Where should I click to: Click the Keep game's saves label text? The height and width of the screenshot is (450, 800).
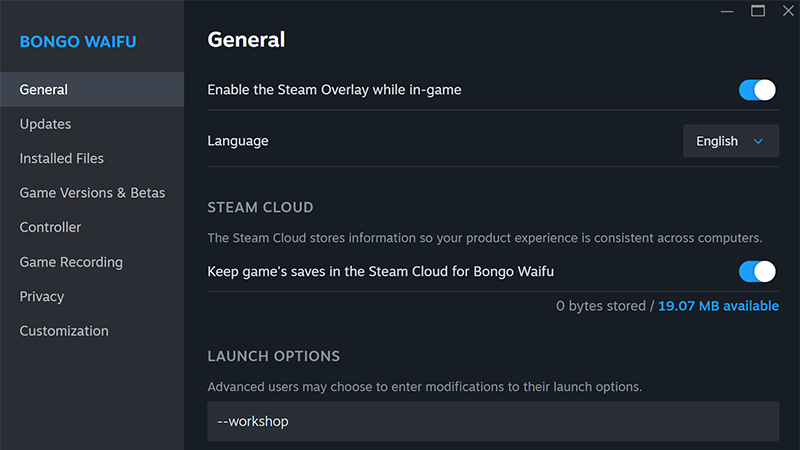380,271
